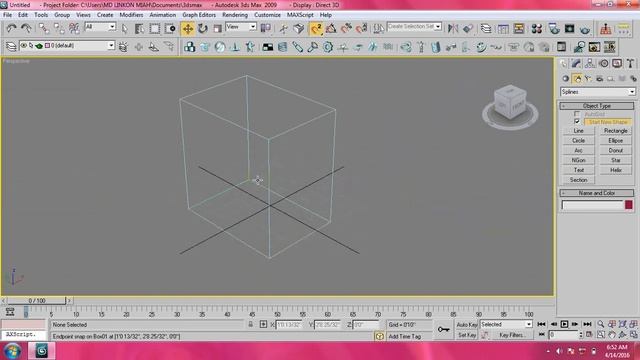Screen dimensions: 640x360
Task: Uncheck the Start New Shape checkbox
Action: coord(577,122)
